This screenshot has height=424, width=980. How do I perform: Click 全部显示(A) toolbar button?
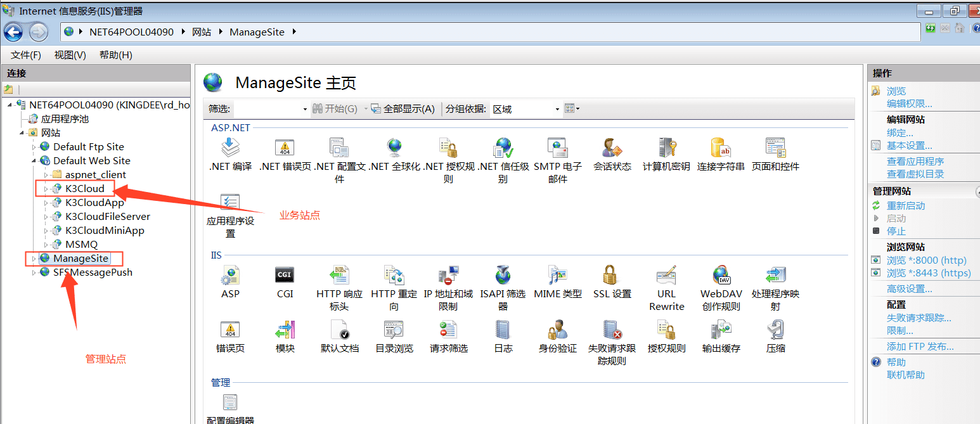[x=403, y=109]
